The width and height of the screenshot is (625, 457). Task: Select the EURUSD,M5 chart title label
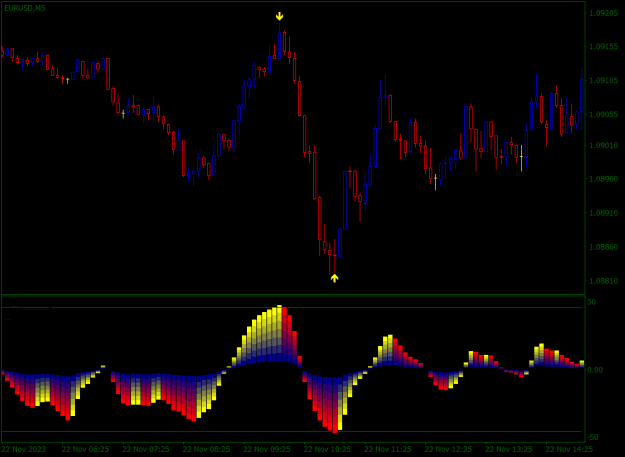pyautogui.click(x=25, y=8)
